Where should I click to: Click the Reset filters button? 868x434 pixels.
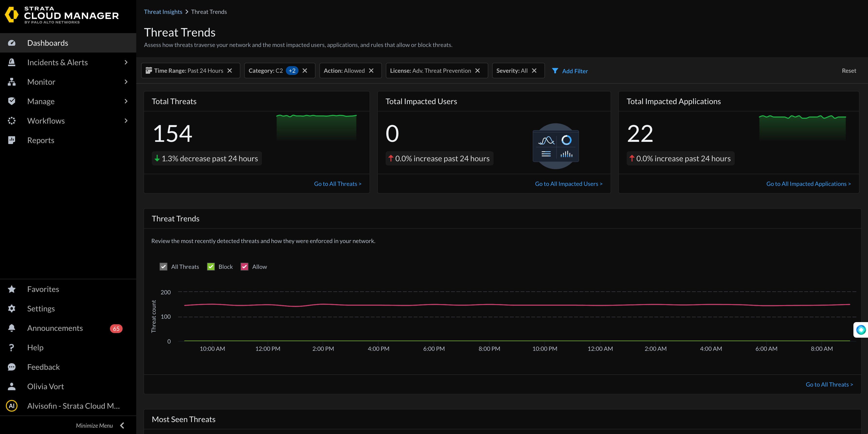(849, 70)
